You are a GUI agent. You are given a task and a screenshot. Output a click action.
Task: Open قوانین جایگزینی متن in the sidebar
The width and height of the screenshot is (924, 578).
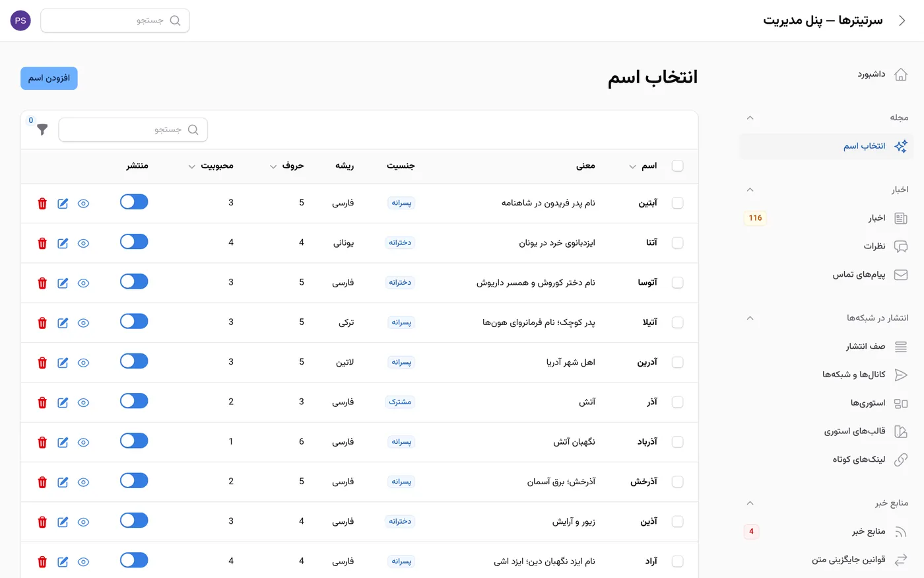coord(826,560)
